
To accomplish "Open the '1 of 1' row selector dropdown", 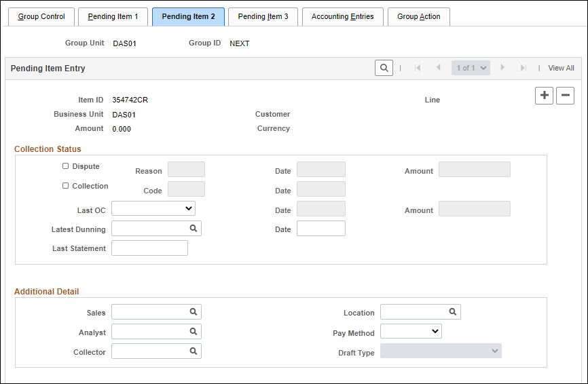I will (x=471, y=68).
